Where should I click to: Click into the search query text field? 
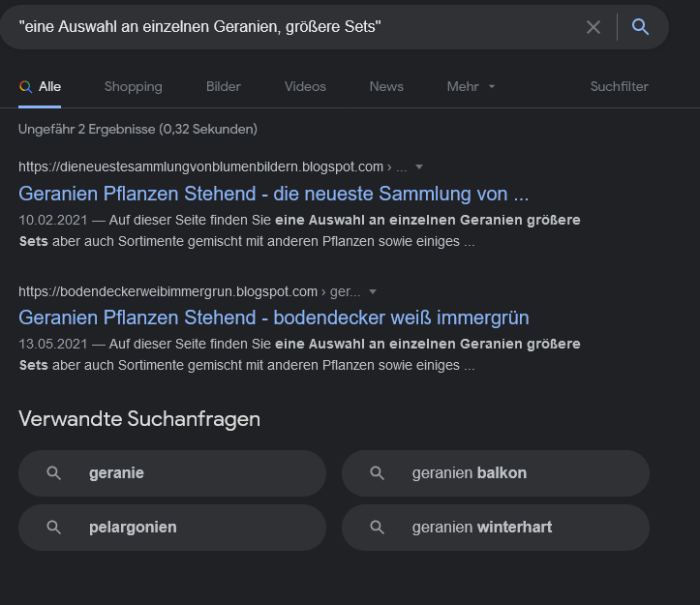[x=290, y=27]
